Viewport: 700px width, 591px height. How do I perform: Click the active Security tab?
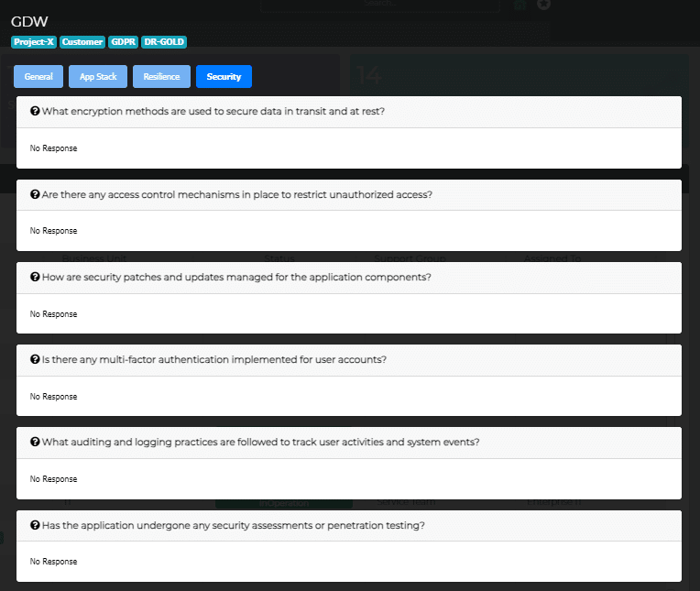tap(224, 77)
